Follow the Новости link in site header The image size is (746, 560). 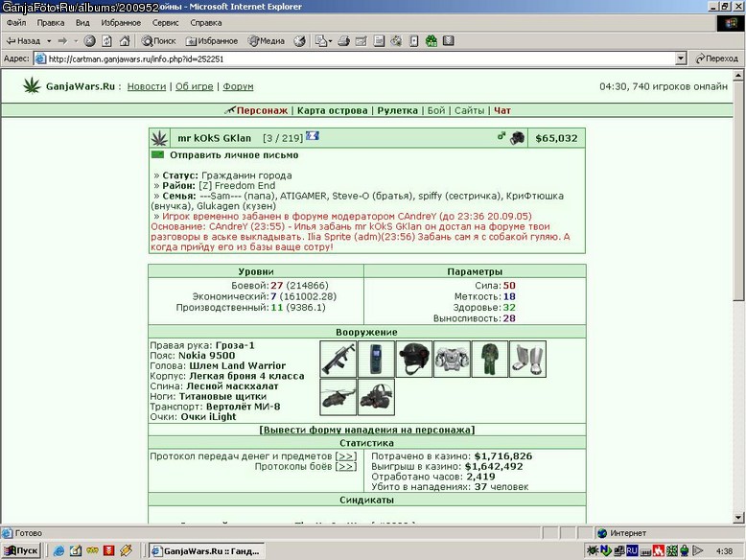147,86
